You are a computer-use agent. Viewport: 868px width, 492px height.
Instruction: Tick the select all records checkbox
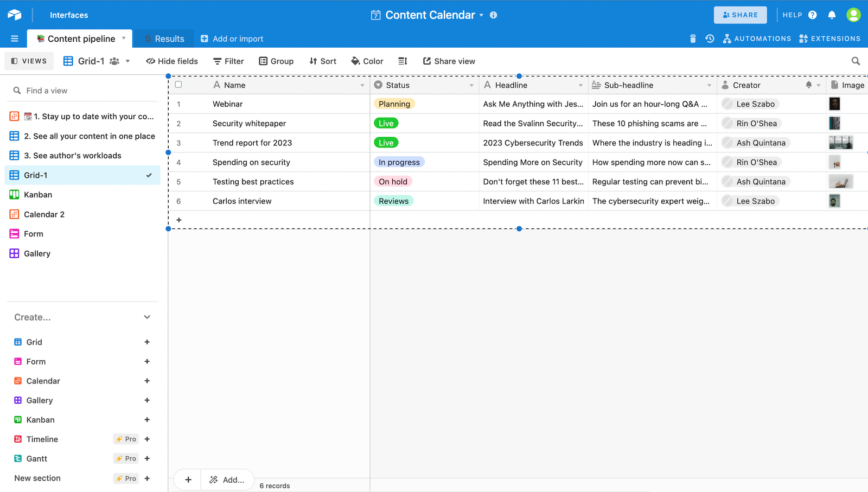click(x=178, y=85)
